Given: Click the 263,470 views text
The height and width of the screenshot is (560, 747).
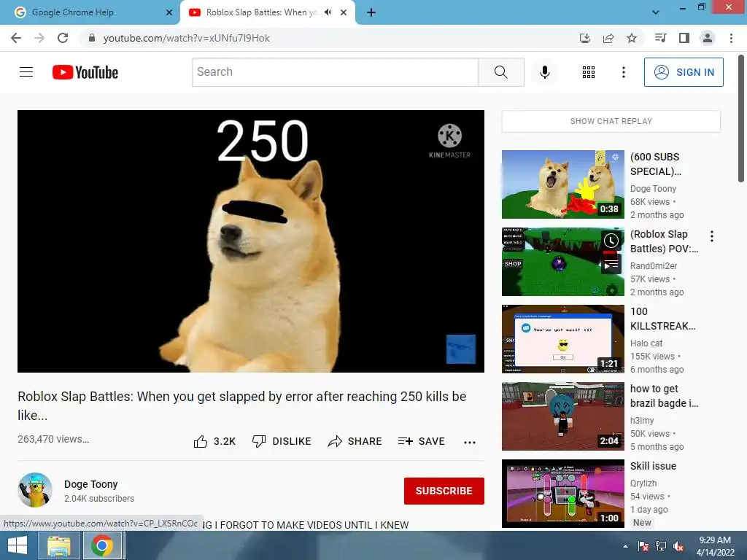Looking at the screenshot, I should [x=53, y=439].
